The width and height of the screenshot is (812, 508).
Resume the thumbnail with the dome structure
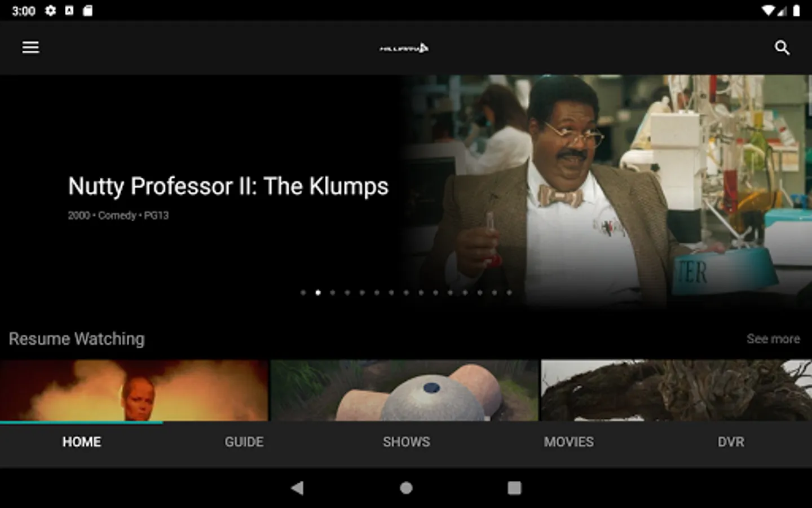pos(404,391)
